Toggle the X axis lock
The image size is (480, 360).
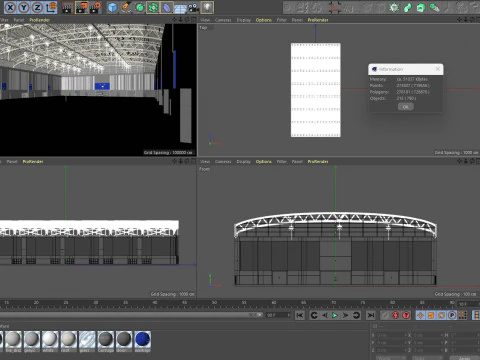tap(10, 7)
